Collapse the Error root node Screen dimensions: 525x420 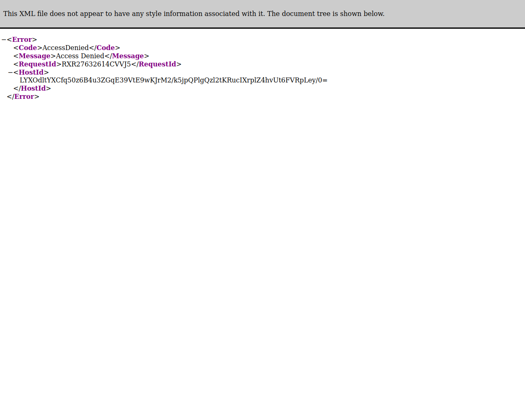pyautogui.click(x=4, y=40)
